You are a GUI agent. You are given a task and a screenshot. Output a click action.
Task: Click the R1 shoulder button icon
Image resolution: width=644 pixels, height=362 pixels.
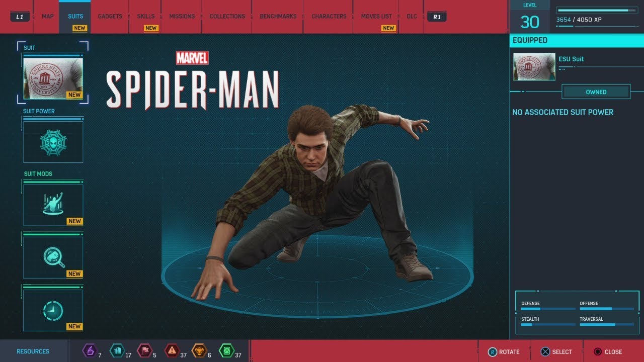tap(437, 17)
